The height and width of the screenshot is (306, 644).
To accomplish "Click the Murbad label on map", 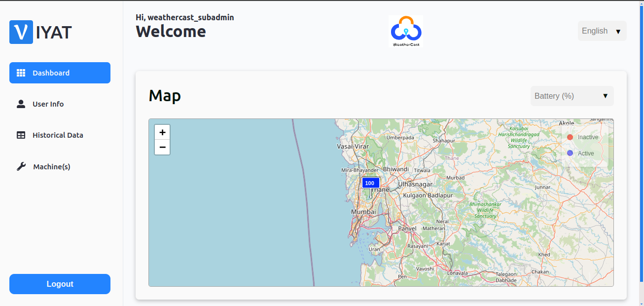I will pos(456,178).
